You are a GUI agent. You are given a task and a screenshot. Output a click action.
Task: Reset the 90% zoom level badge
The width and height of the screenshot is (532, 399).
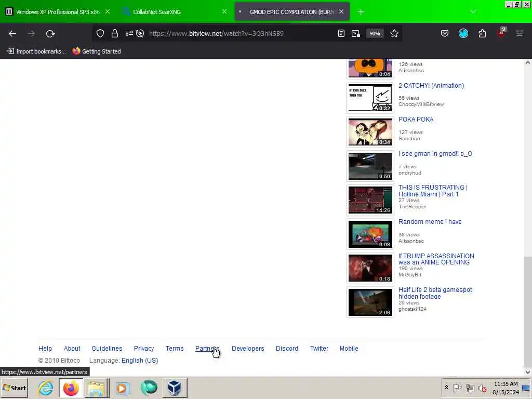[375, 33]
